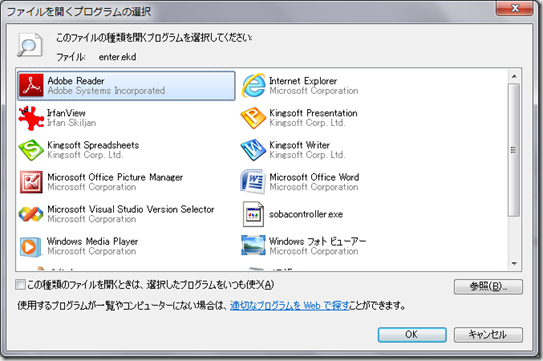Image resolution: width=543 pixels, height=361 pixels.
Task: Pick the Windows Media Player icon
Action: point(31,246)
